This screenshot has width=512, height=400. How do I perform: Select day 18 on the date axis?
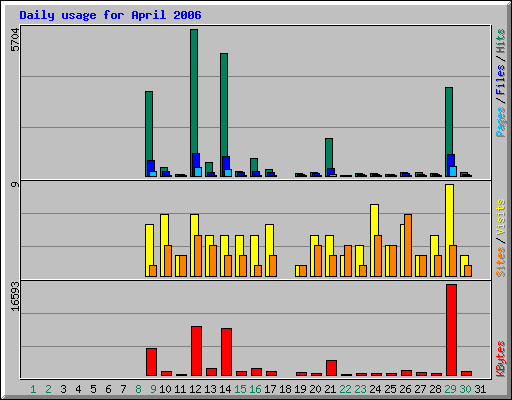pos(285,389)
